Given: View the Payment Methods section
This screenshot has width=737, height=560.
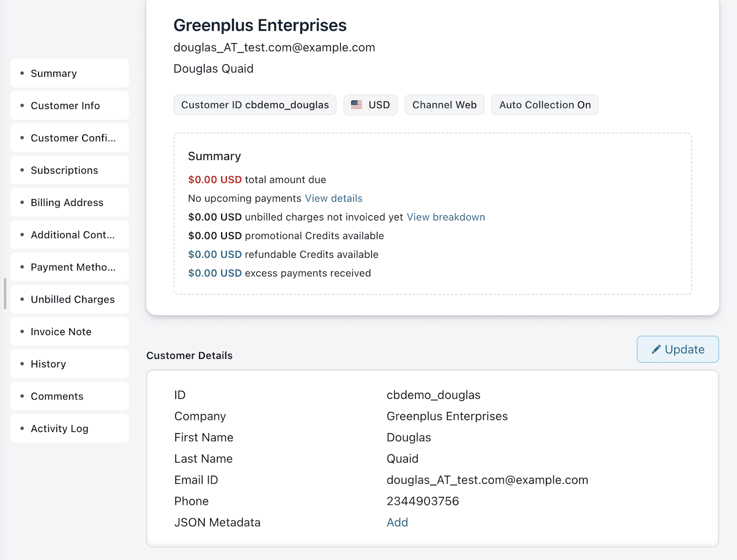Looking at the screenshot, I should pos(73,267).
